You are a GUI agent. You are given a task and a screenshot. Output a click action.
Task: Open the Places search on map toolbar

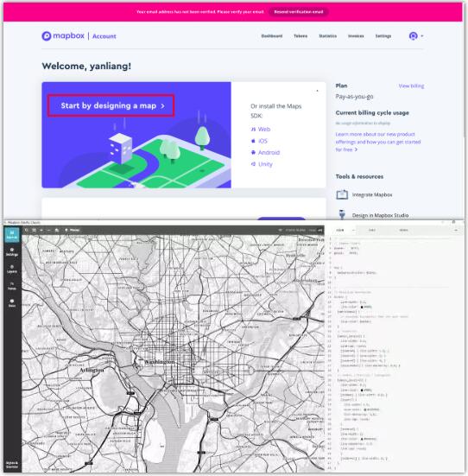72,230
